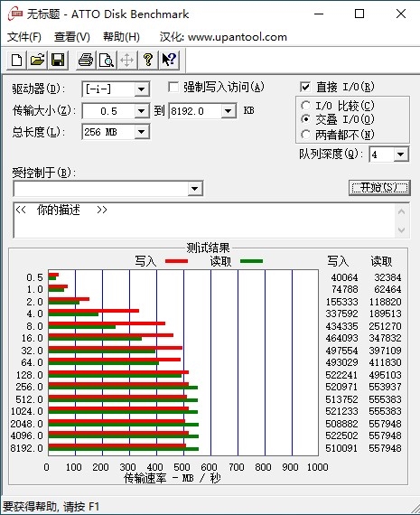Click the 汉化: www.upantool.com menu item
This screenshot has height=515, width=420.
[x=223, y=37]
